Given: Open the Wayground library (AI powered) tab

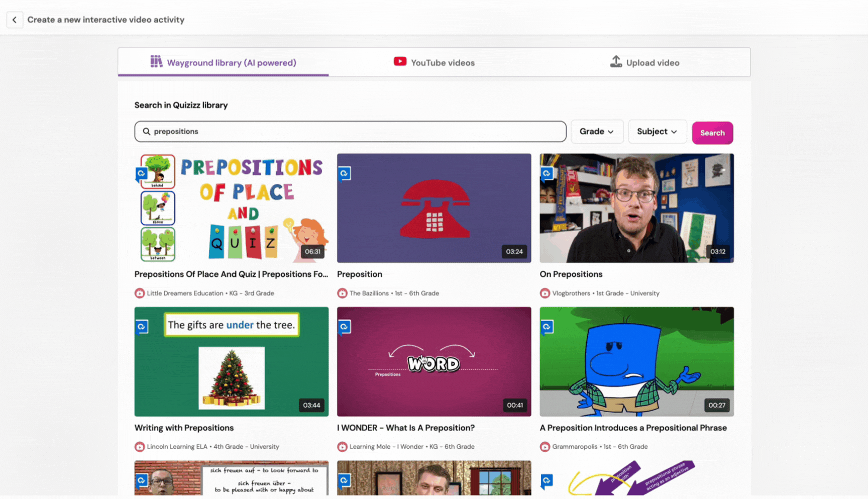Looking at the screenshot, I should 223,62.
